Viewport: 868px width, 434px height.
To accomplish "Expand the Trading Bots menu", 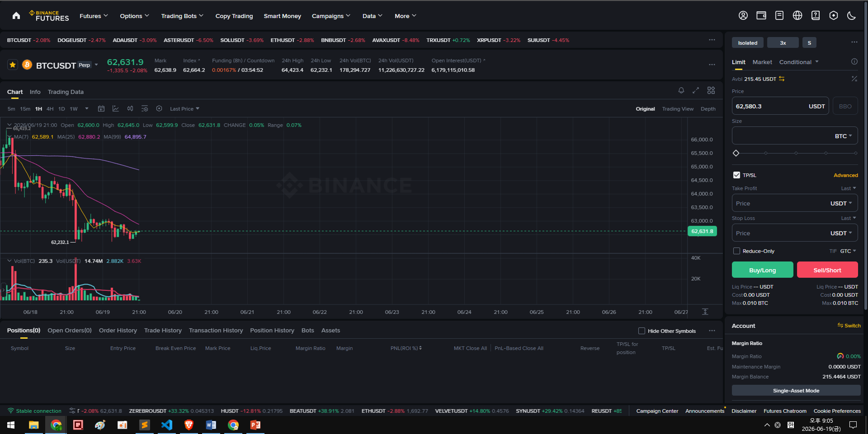I will [x=182, y=16].
